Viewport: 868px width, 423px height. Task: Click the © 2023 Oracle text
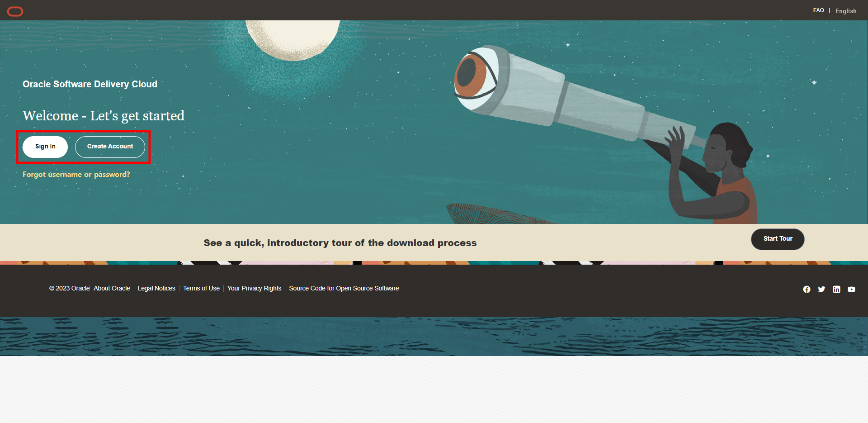click(70, 288)
